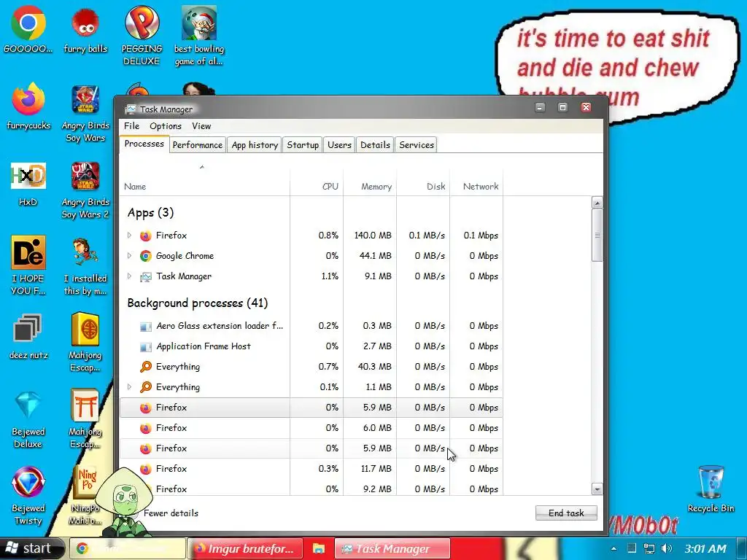Viewport: 747px width, 560px height.
Task: Select the Firefox app icon in the Apps list
Action: pos(146,236)
